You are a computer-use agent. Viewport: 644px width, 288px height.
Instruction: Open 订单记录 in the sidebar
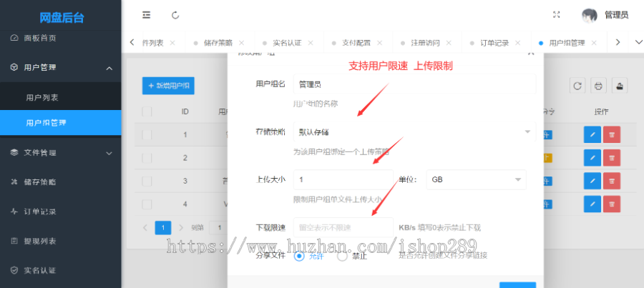[x=60, y=212]
